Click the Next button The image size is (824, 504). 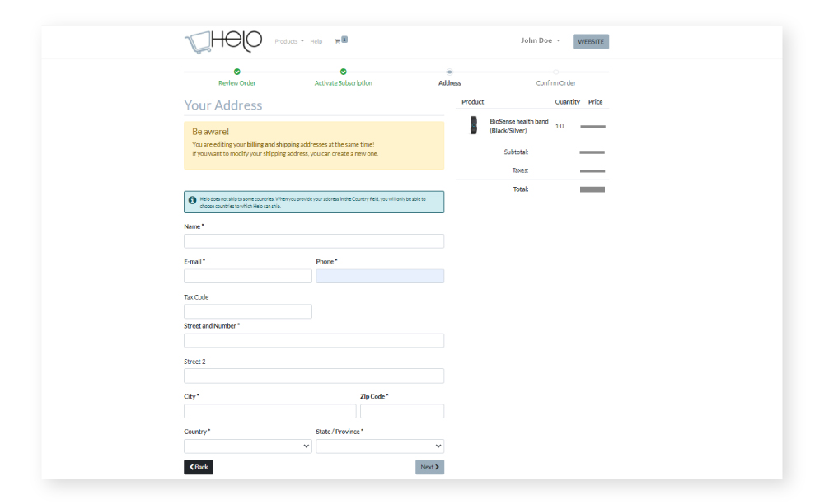[x=429, y=467]
